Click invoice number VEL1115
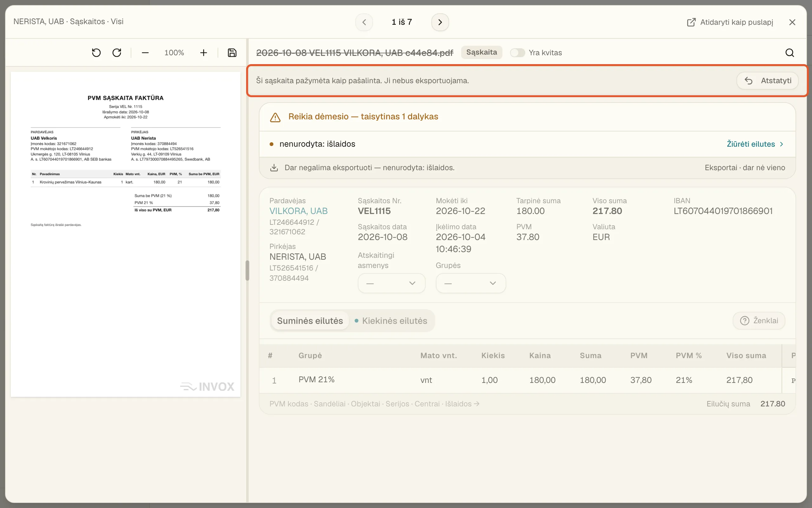Viewport: 812px width, 508px height. (374, 211)
